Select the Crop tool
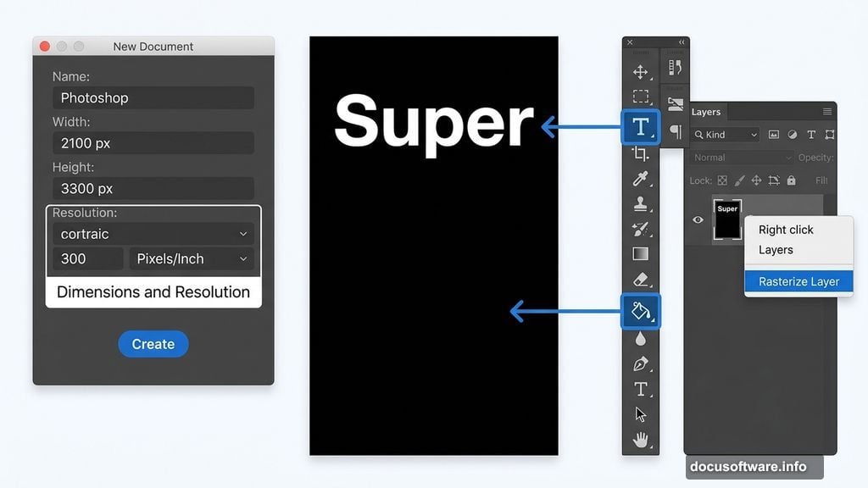The image size is (868, 488). point(641,153)
